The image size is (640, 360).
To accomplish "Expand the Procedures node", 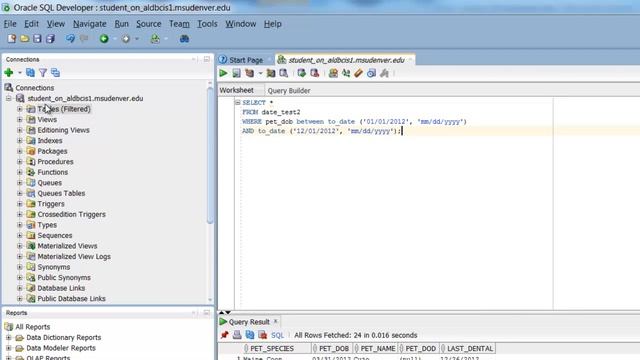I will click(20, 162).
